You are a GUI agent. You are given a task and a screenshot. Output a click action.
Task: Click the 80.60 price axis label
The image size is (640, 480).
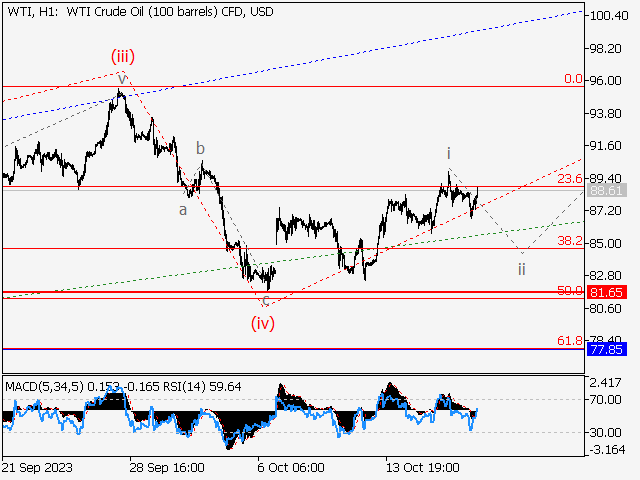coord(606,309)
